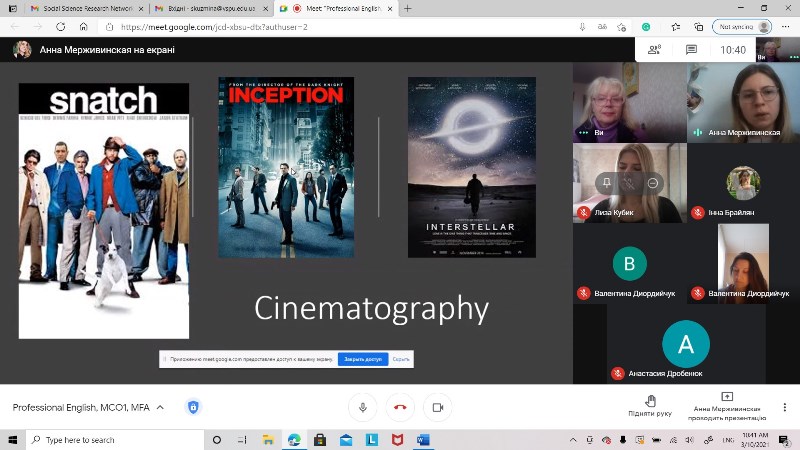Close the Meet Professional English tab
This screenshot has height=450, width=800.
pos(390,9)
